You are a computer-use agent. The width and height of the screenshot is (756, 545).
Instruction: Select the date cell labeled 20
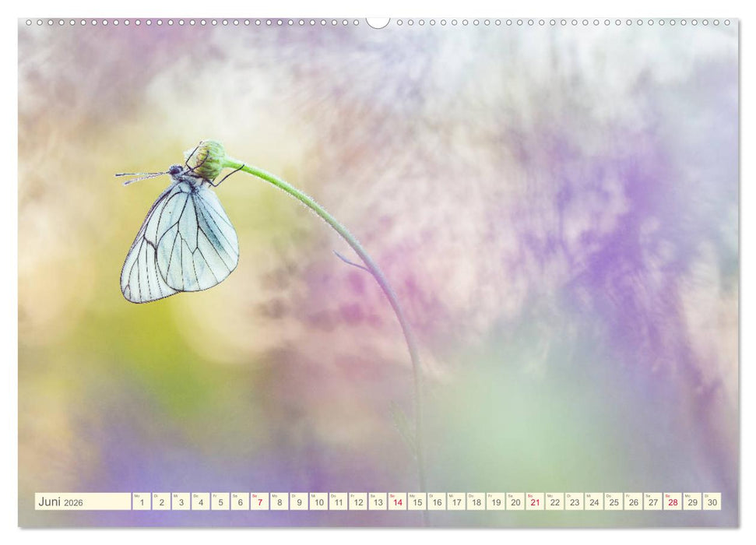(515, 501)
